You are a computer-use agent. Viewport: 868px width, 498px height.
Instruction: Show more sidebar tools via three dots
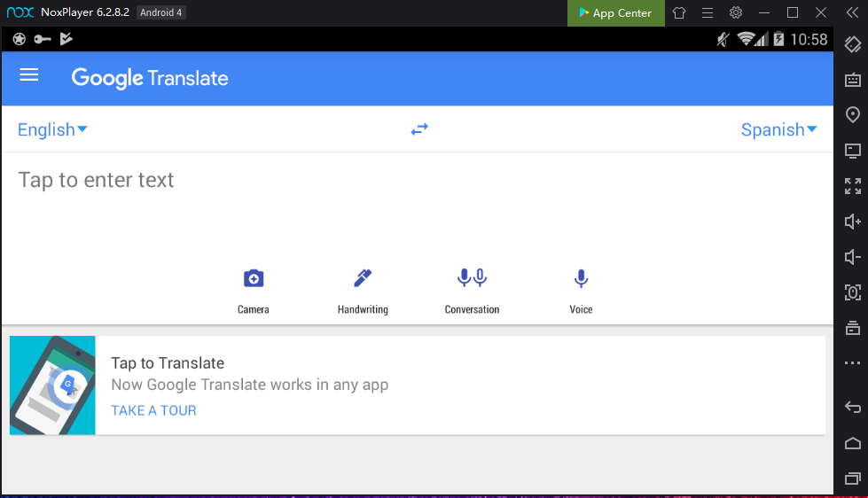[853, 363]
